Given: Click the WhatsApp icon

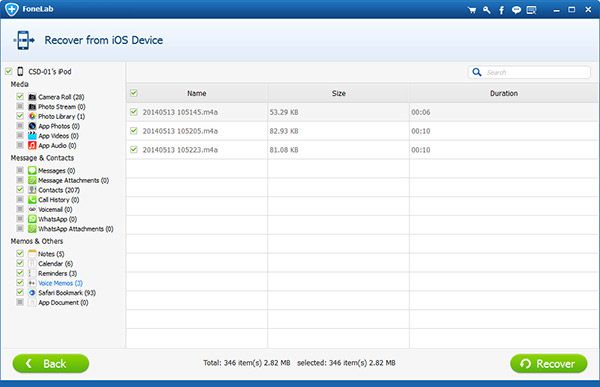Looking at the screenshot, I should pyautogui.click(x=32, y=219).
